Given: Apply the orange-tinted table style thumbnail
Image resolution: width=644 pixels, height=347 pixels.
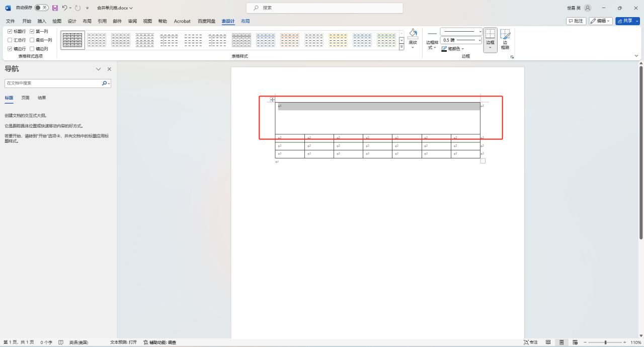Looking at the screenshot, I should [290, 40].
